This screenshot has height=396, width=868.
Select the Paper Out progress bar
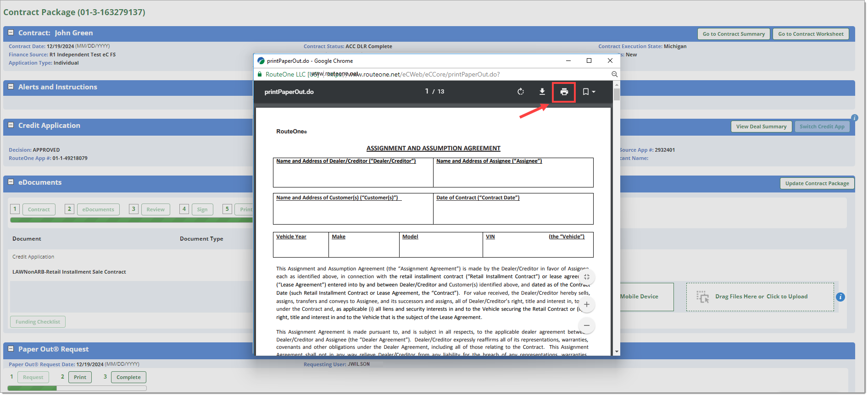click(x=77, y=388)
